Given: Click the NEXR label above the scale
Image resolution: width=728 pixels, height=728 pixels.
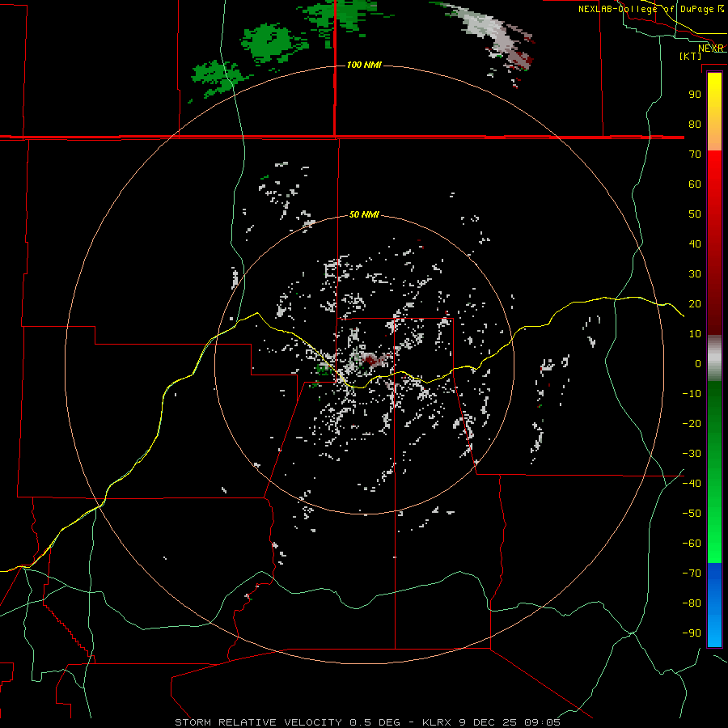Looking at the screenshot, I should click(x=711, y=49).
